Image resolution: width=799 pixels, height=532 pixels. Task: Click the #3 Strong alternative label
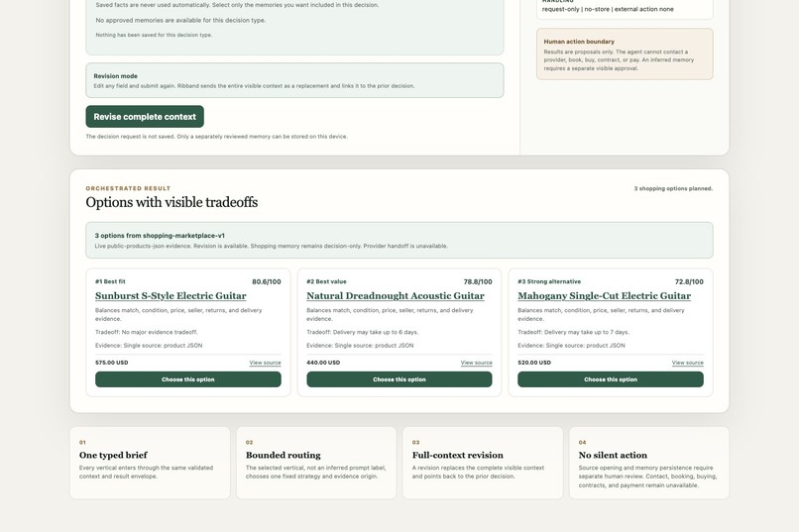[549, 281]
